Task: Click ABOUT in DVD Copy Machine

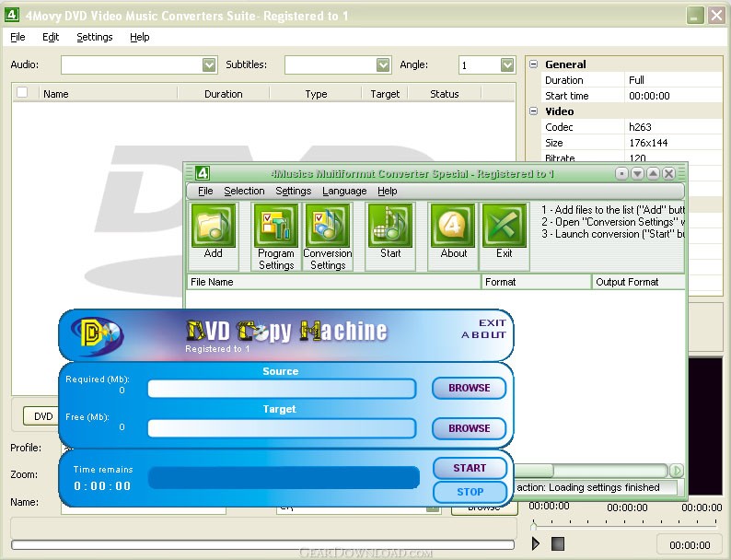Action: pos(483,334)
